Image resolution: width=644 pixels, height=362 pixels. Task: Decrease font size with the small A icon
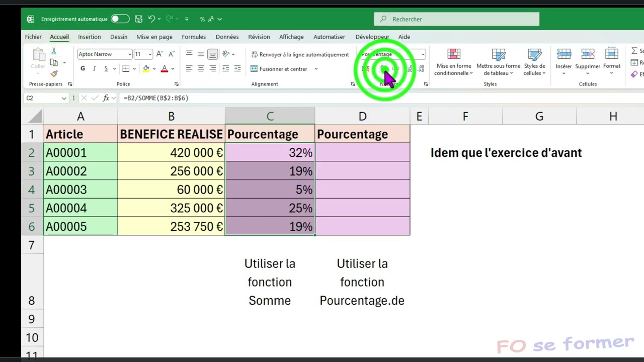(x=171, y=54)
